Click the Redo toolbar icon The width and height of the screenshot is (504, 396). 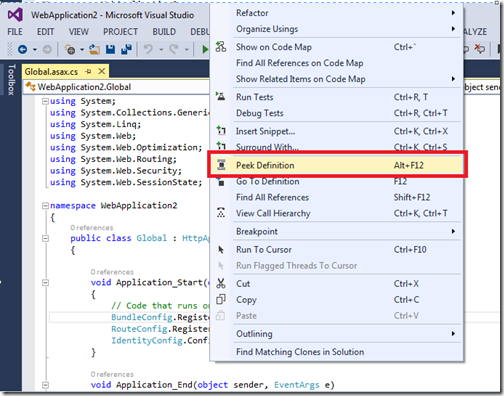[x=174, y=50]
